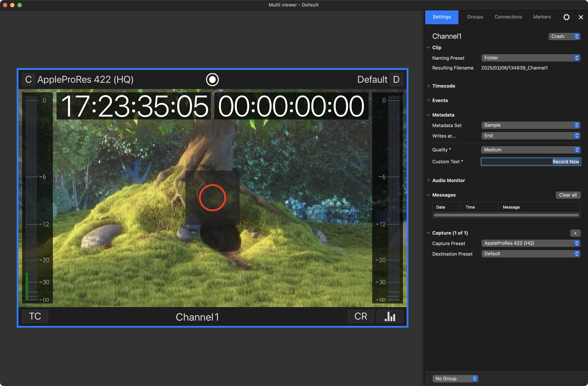Collapse the Clip section
Screen dimensions: 588x386
pos(428,47)
